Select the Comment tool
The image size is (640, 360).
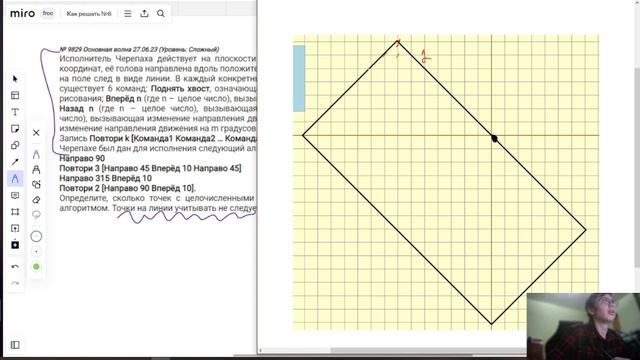point(15,196)
